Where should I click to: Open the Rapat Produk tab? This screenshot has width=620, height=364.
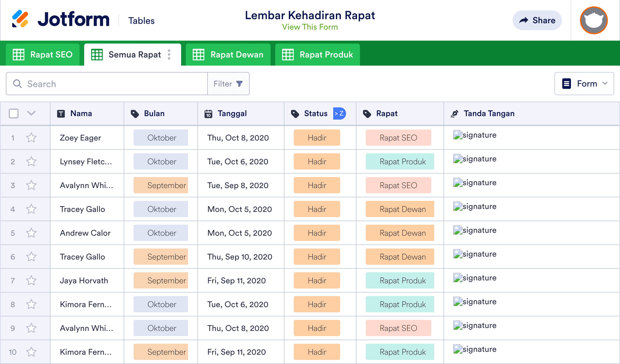click(317, 55)
